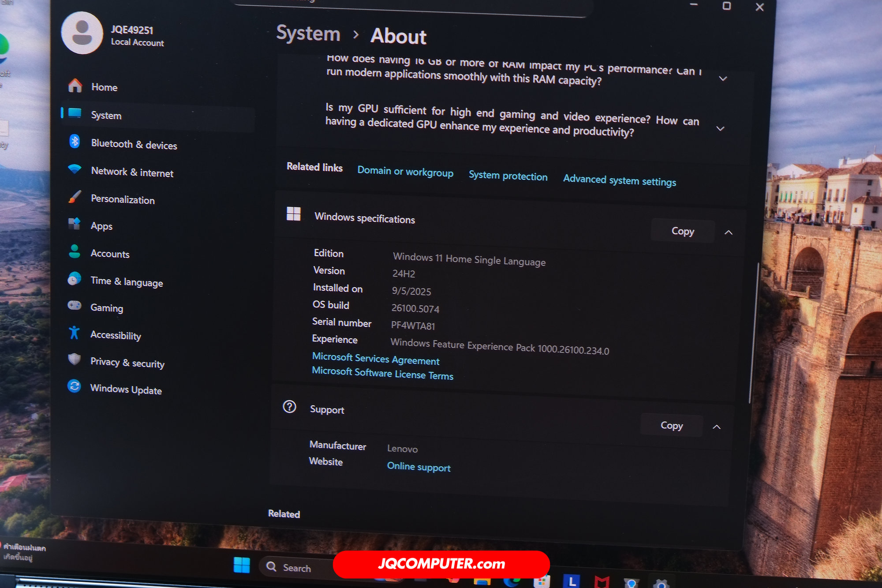The height and width of the screenshot is (588, 882).
Task: Click the Accessibility figure icon
Action: (74, 333)
